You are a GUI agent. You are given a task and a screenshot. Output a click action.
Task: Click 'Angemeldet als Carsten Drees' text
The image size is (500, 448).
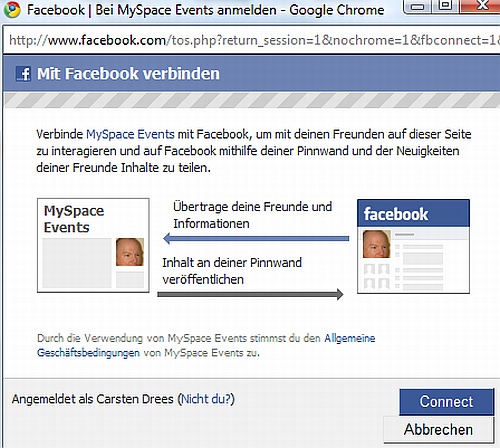93,399
